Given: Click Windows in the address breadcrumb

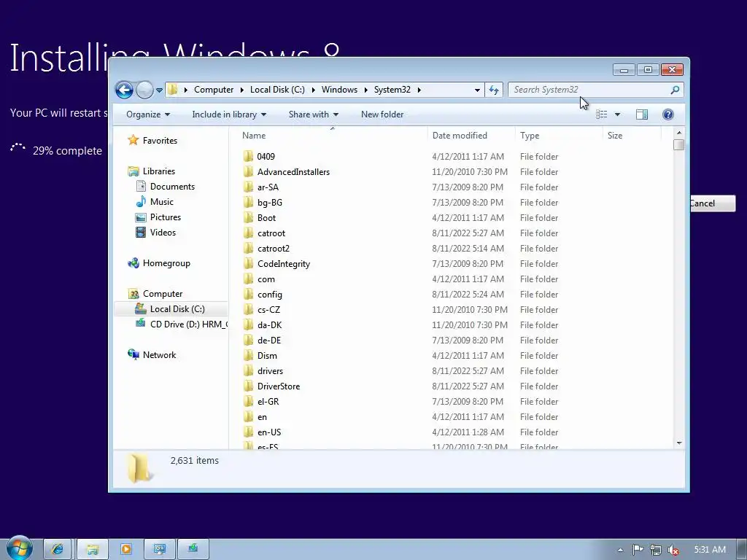Looking at the screenshot, I should tap(339, 90).
